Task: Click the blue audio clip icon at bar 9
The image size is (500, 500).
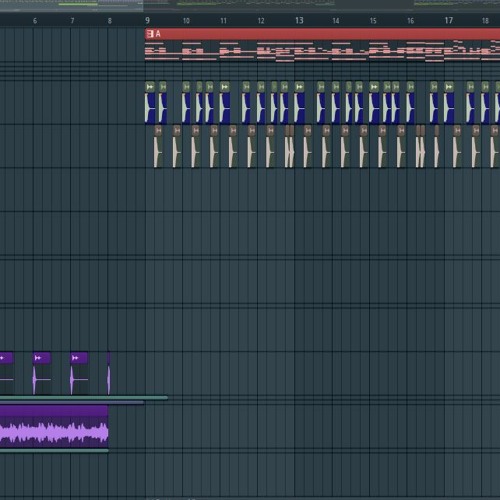Action: 150,87
